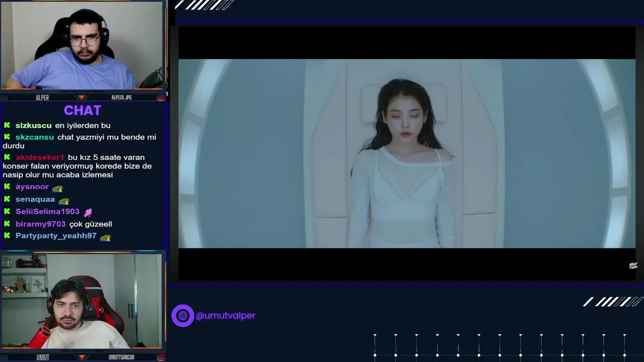Click the purple globe icon beside @umutvalper
The height and width of the screenshot is (362, 644).
pyautogui.click(x=183, y=316)
